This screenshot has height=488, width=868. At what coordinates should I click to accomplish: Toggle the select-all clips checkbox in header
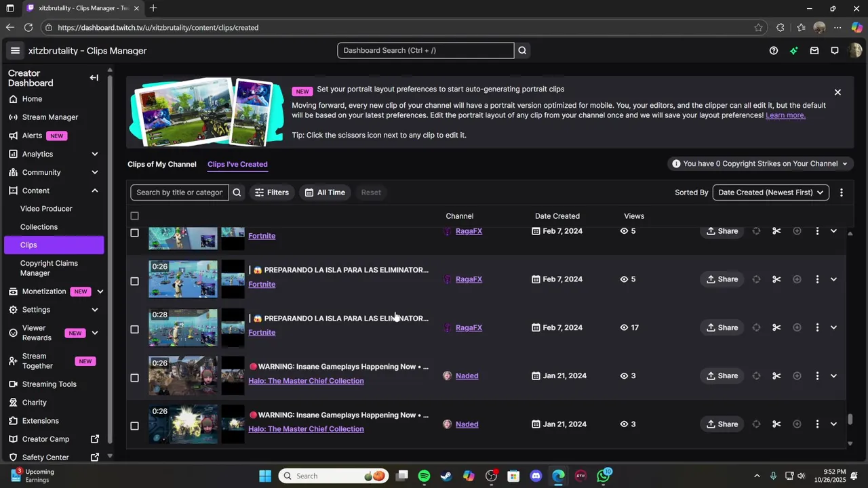point(134,216)
